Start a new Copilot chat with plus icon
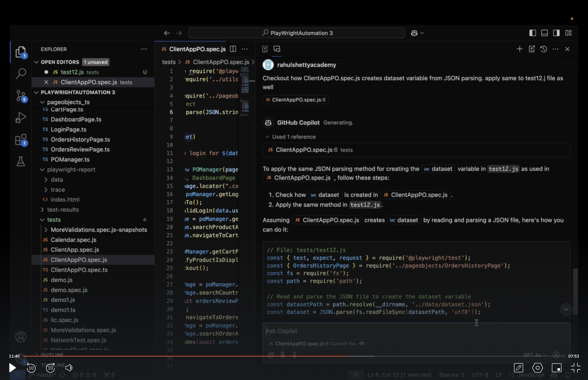 point(520,49)
